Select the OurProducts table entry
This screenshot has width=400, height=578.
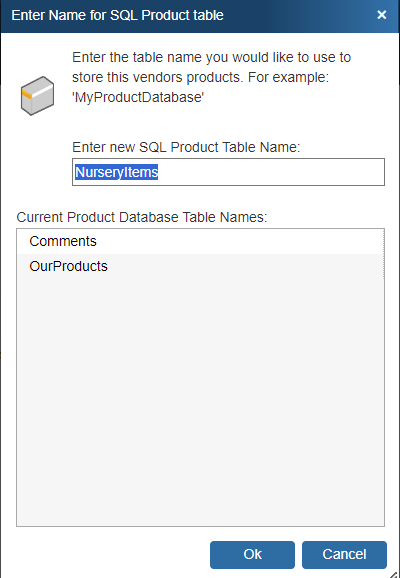pyautogui.click(x=200, y=266)
